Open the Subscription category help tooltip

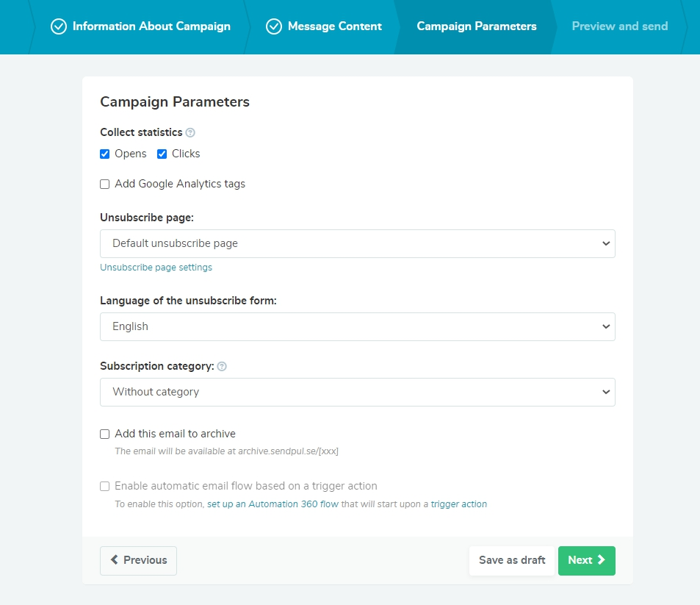click(x=222, y=365)
